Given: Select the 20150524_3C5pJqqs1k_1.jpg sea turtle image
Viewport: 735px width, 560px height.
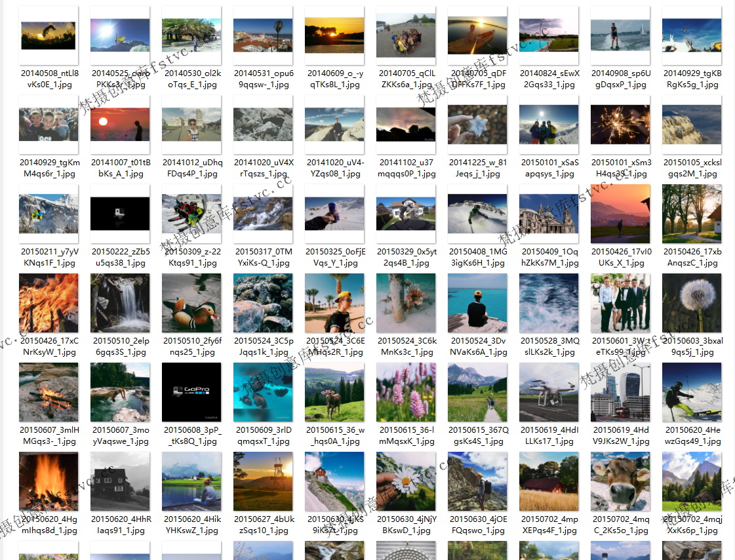Looking at the screenshot, I should [x=263, y=303].
